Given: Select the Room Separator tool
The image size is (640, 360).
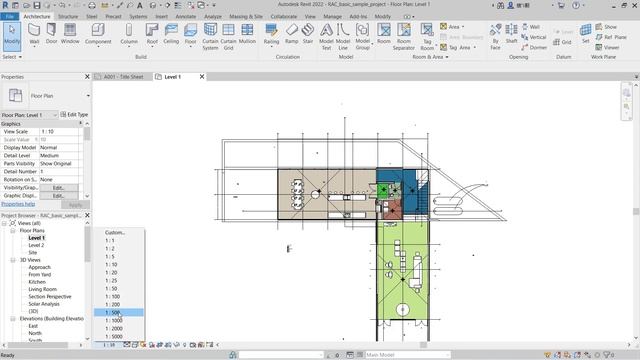Looking at the screenshot, I should tap(404, 37).
